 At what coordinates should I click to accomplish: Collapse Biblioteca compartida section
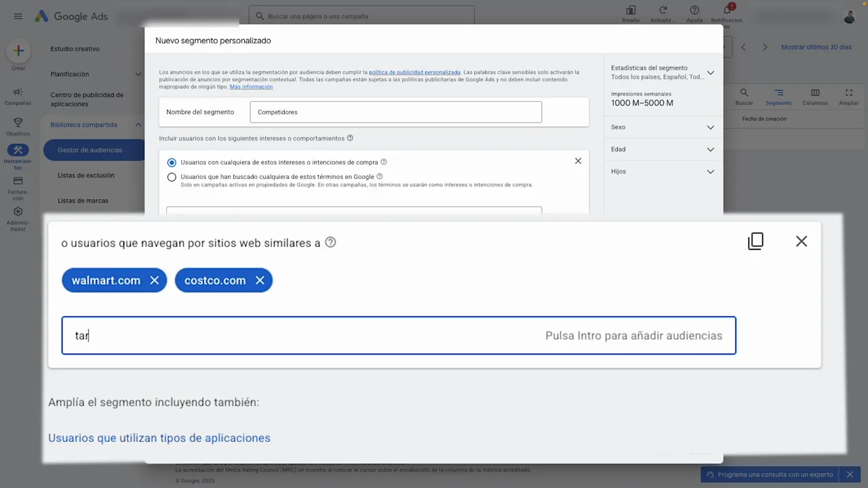click(x=138, y=125)
